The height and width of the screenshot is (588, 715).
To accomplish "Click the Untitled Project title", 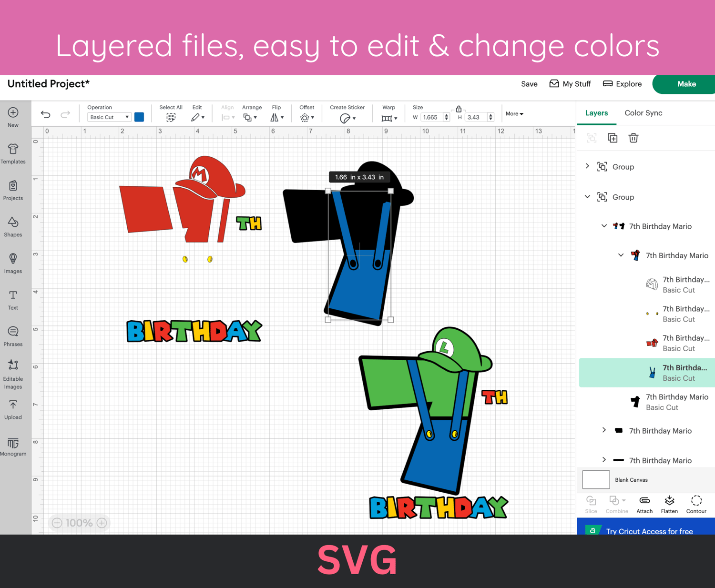I will pyautogui.click(x=49, y=84).
